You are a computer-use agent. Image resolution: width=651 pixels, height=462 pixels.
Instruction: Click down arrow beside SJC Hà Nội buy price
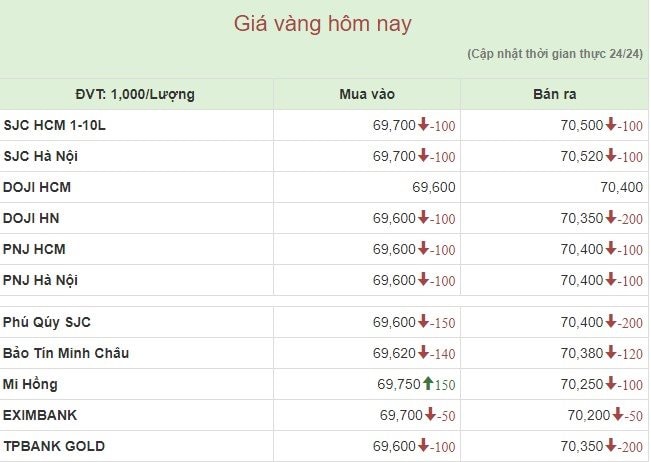423,156
